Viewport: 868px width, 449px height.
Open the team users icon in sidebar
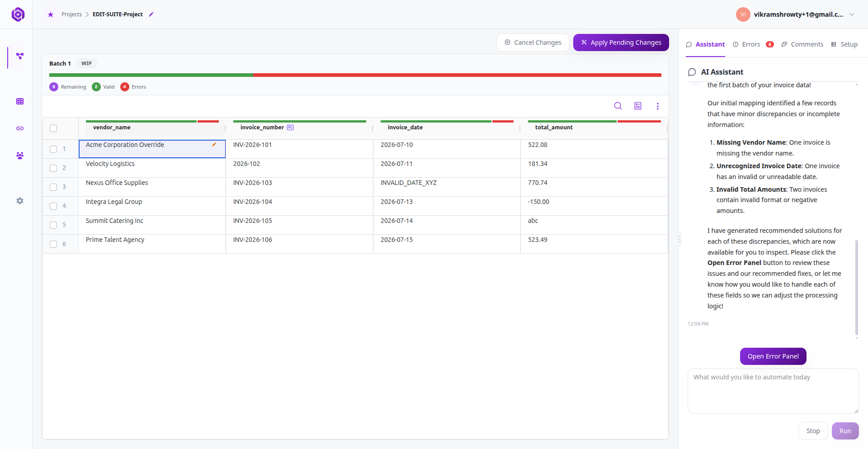click(x=20, y=156)
